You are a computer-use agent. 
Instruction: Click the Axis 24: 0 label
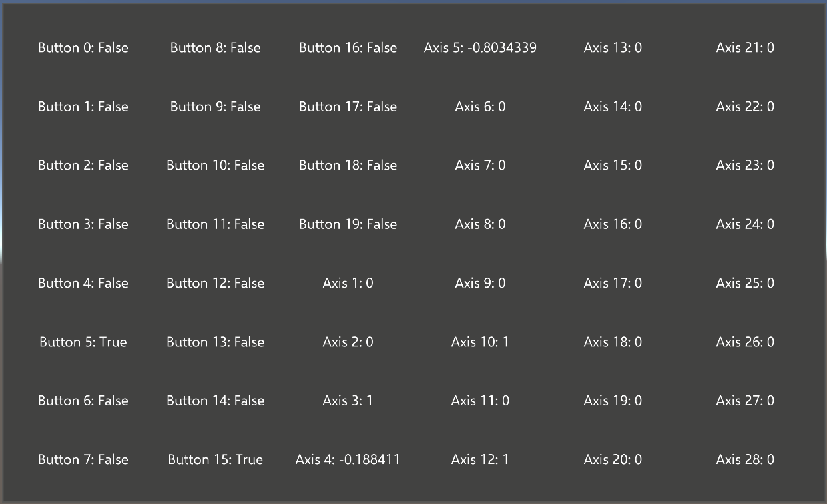[x=745, y=224]
